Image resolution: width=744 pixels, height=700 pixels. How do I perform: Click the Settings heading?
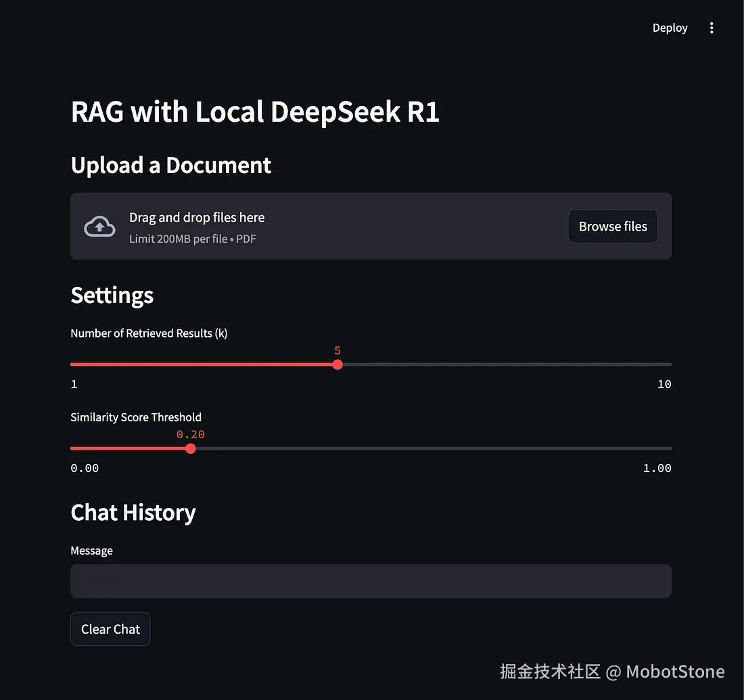coord(112,295)
